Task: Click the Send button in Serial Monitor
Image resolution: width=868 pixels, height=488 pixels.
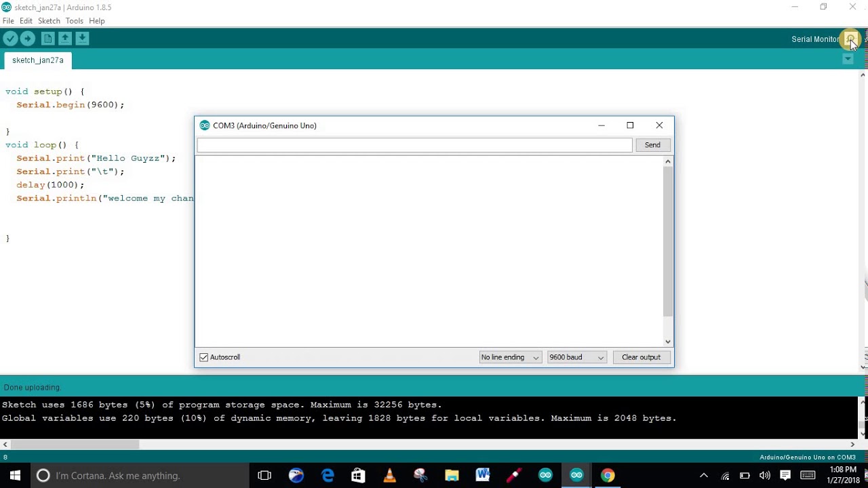Action: [652, 145]
